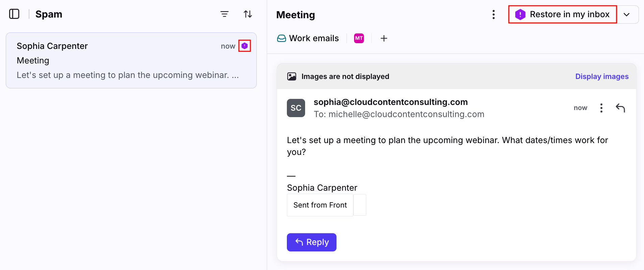Click the MT assignee avatar
This screenshot has height=270, width=644.
tap(359, 38)
